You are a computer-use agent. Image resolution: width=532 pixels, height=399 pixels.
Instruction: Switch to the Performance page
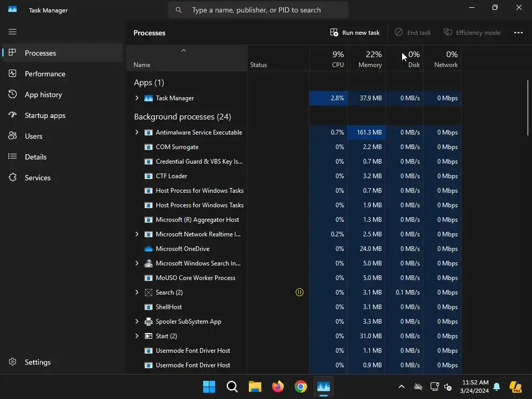(63, 74)
